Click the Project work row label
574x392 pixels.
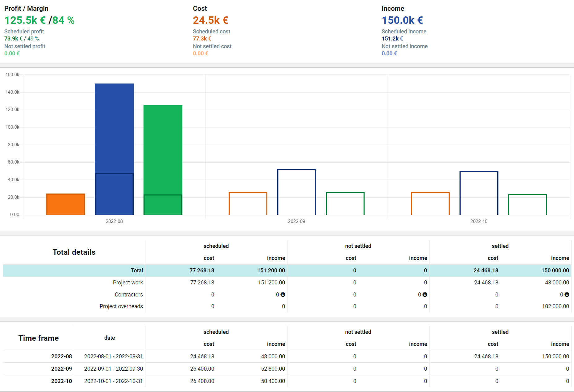(x=128, y=282)
